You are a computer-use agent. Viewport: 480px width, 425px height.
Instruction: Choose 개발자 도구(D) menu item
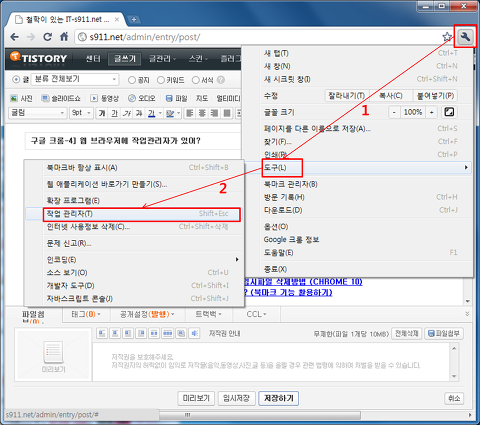click(x=135, y=286)
